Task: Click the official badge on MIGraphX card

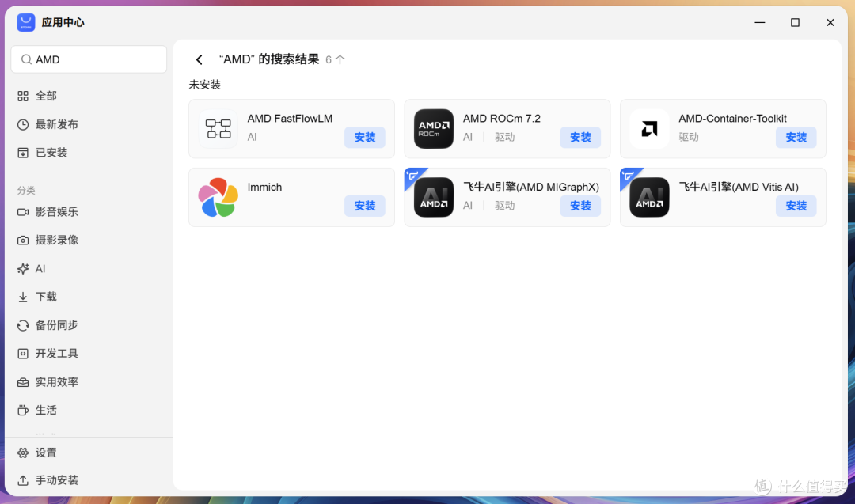Action: click(412, 176)
